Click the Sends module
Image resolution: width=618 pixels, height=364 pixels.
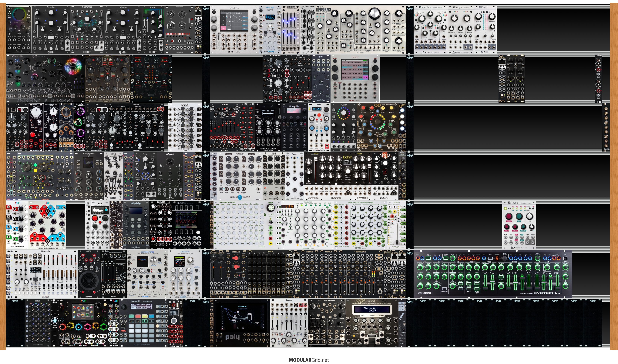(x=270, y=274)
